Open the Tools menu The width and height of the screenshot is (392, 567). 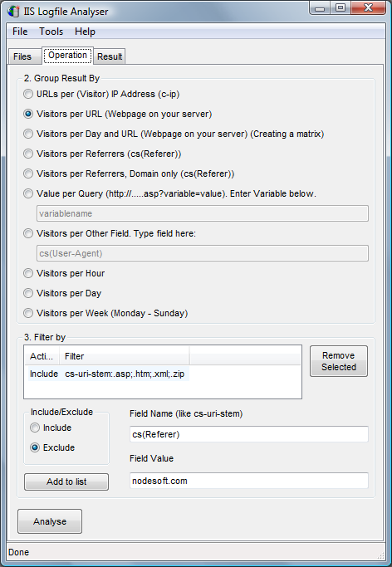click(x=51, y=32)
